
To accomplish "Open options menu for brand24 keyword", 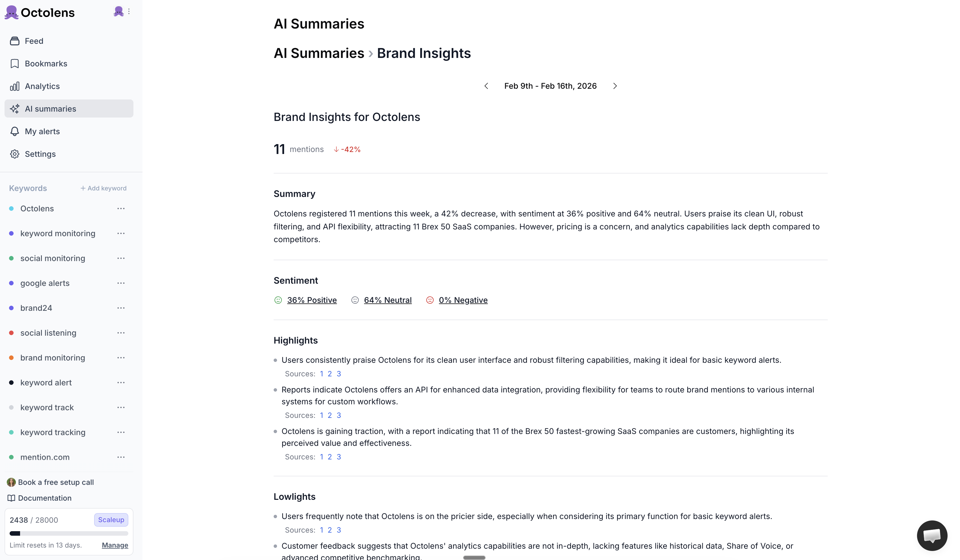I will point(121,308).
